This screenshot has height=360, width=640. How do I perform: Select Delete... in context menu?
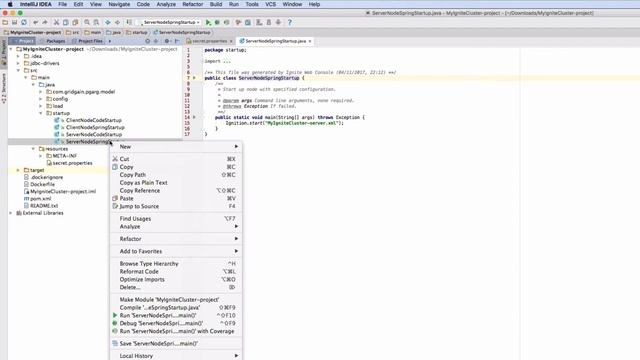(176, 287)
